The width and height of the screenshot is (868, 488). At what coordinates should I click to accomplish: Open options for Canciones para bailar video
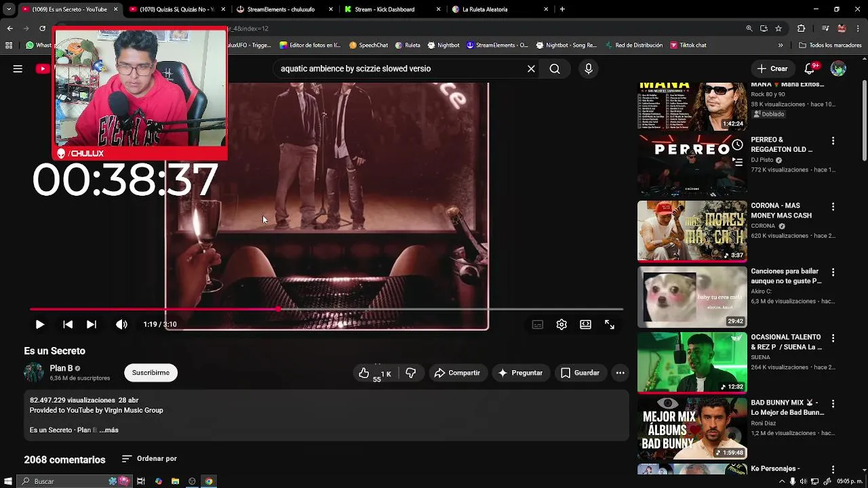[x=833, y=272]
